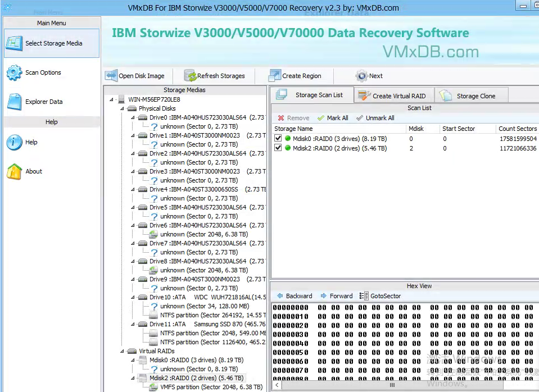Select VMFS partition icon under Mdisk2

coord(153,387)
